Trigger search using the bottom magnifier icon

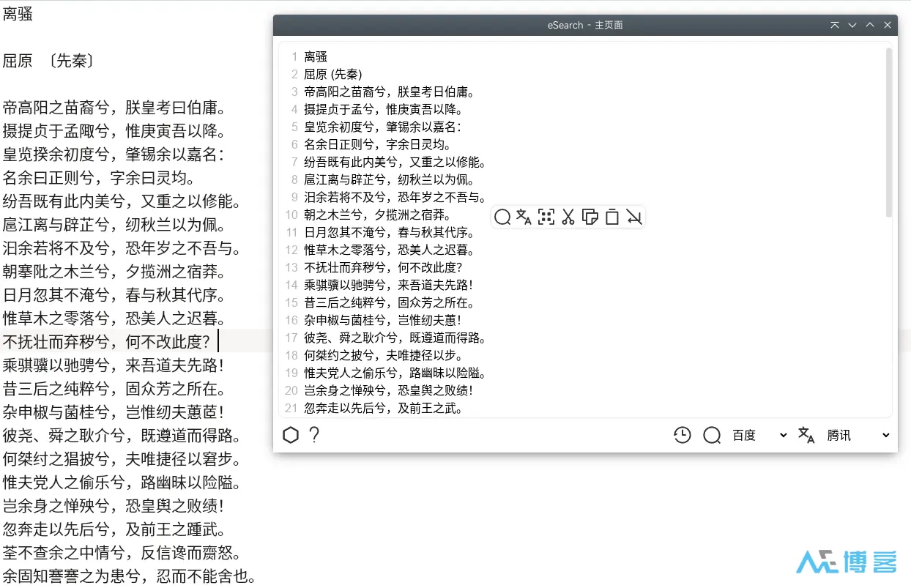[712, 435]
